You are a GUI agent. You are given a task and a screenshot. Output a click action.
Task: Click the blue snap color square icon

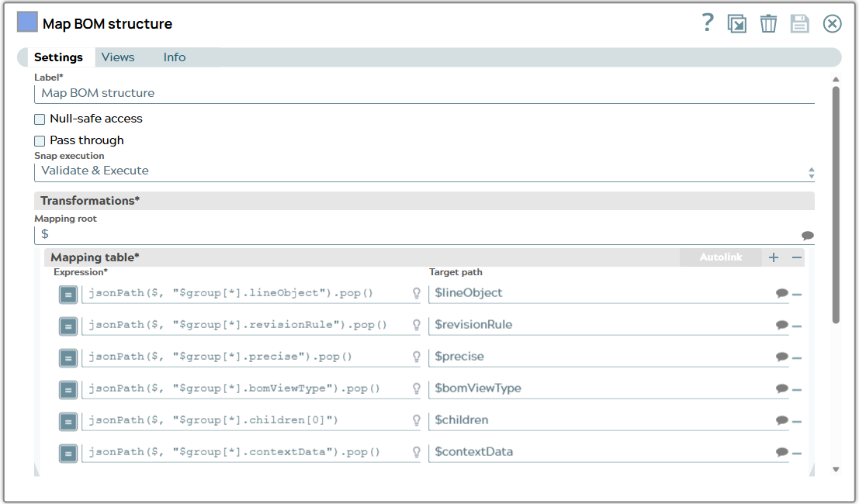(27, 22)
